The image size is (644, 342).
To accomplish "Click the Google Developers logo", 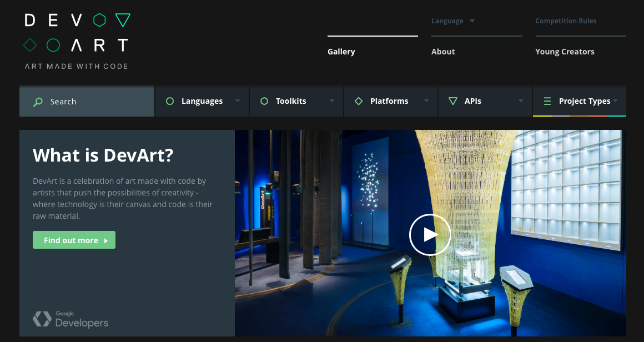I will 70,319.
